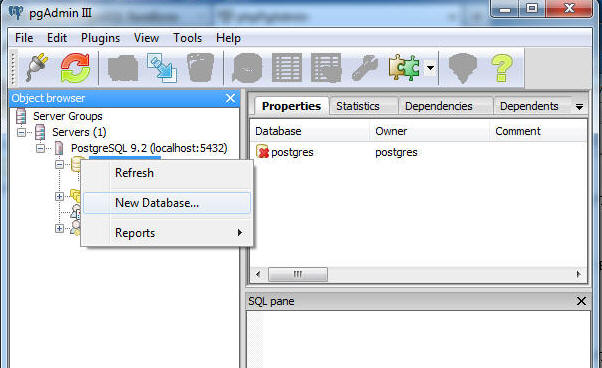Click the pgAdmin elephant title bar icon
This screenshot has width=602, height=368.
[16, 12]
